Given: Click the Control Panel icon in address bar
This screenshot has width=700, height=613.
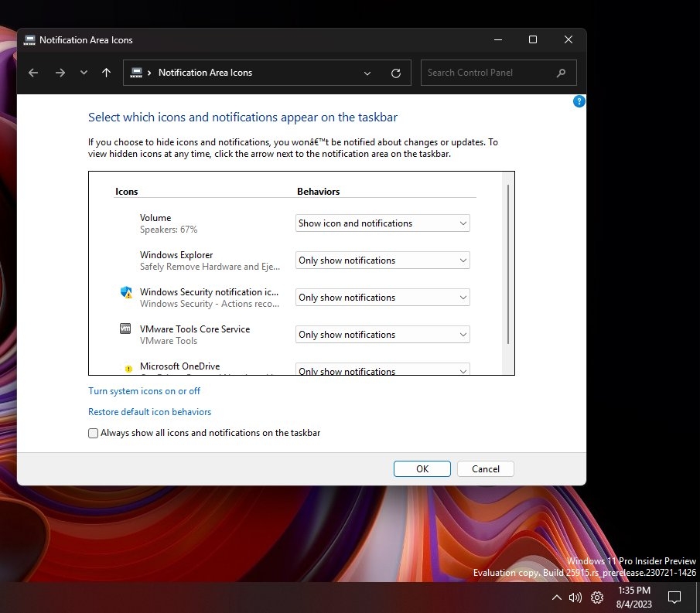Looking at the screenshot, I should click(x=136, y=73).
